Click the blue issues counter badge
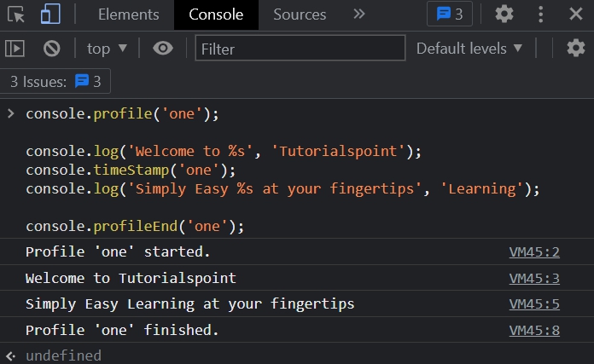594x364 pixels. coord(450,14)
